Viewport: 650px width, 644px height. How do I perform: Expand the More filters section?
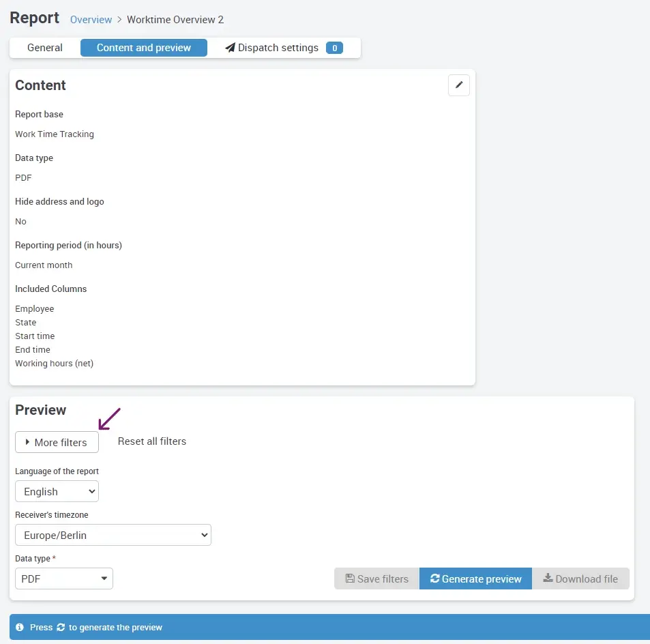57,442
